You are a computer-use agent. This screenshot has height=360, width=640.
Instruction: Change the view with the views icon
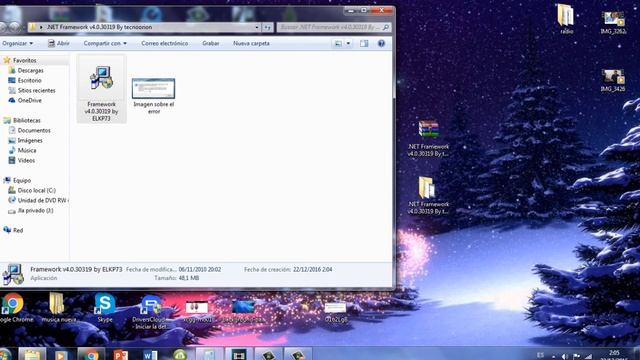coord(338,43)
